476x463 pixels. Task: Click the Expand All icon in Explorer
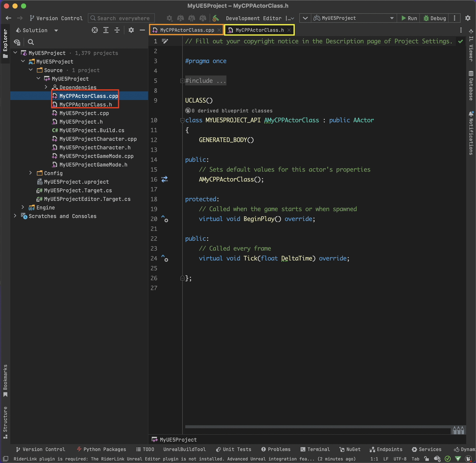pos(106,30)
